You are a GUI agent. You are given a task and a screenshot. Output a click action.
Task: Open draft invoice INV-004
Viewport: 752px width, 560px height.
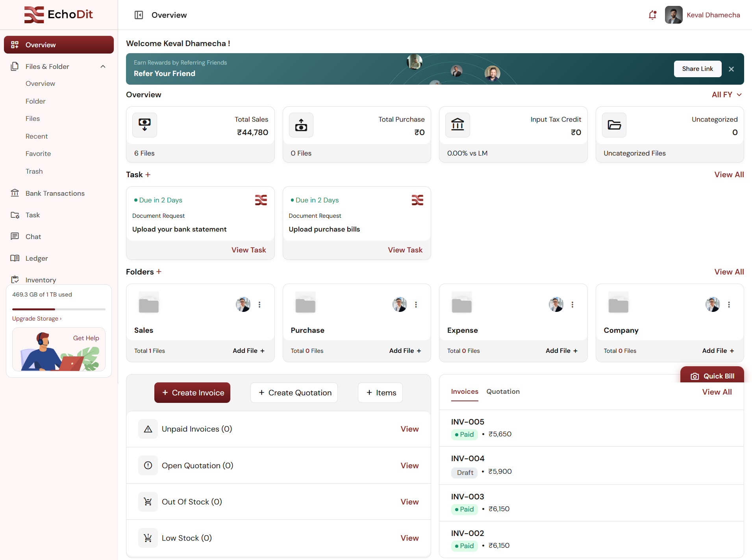(x=591, y=465)
